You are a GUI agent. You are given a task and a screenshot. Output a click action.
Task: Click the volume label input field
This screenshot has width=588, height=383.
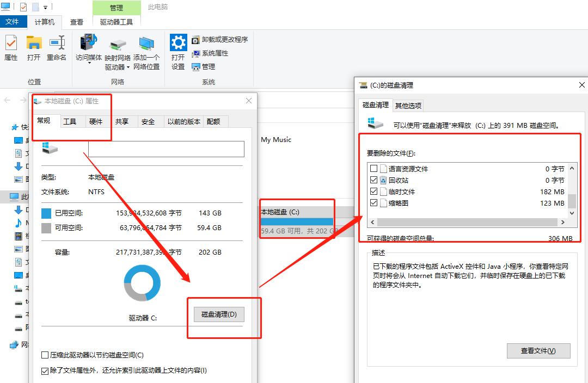165,148
